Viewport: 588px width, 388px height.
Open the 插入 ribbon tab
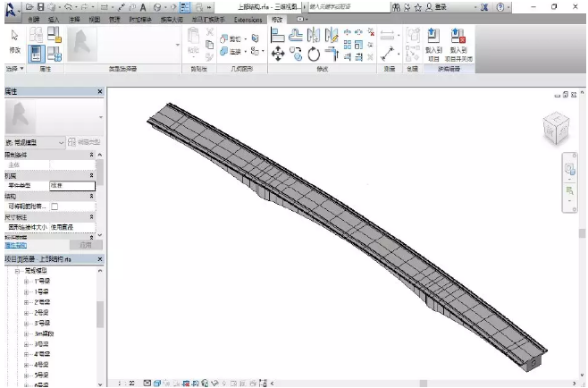point(54,20)
